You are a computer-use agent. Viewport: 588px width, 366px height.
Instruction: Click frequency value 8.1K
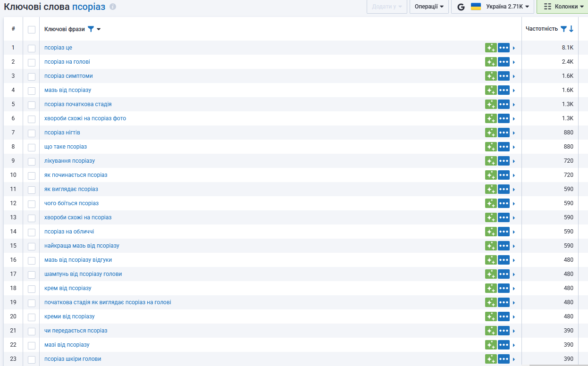tap(567, 48)
